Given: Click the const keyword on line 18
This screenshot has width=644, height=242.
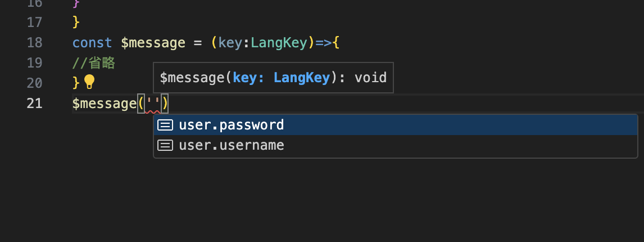Looking at the screenshot, I should [92, 43].
